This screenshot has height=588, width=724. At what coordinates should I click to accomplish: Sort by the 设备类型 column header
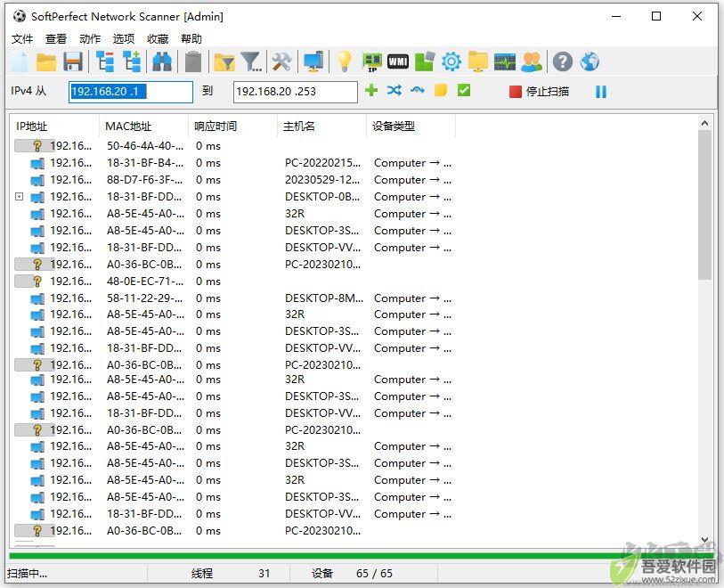click(411, 127)
